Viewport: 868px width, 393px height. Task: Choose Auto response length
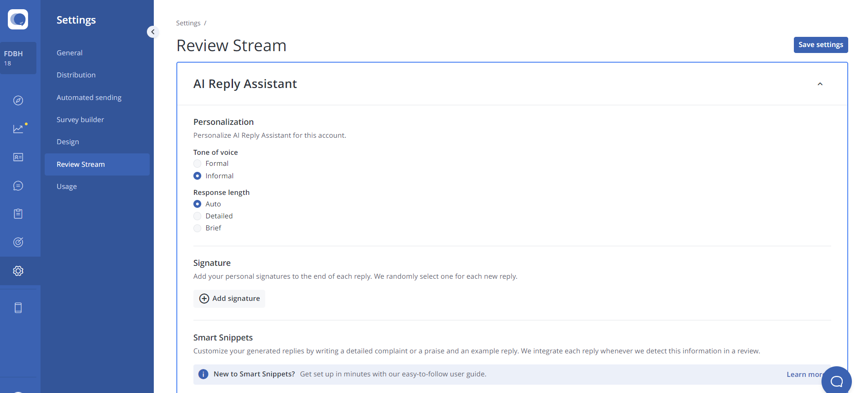click(197, 204)
